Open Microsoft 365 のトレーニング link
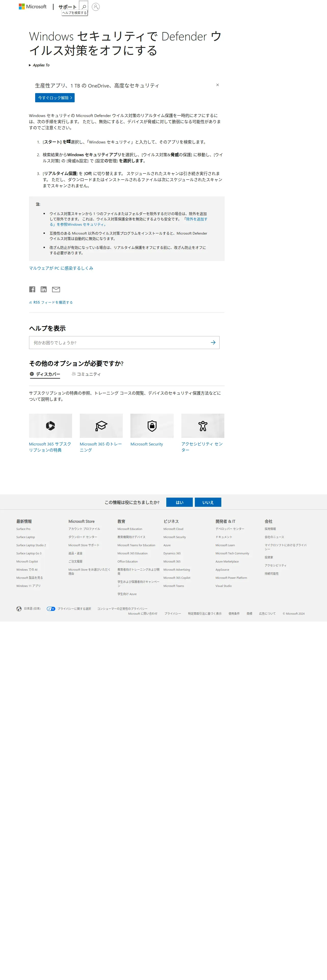This screenshot has height=980, width=327. 101,447
